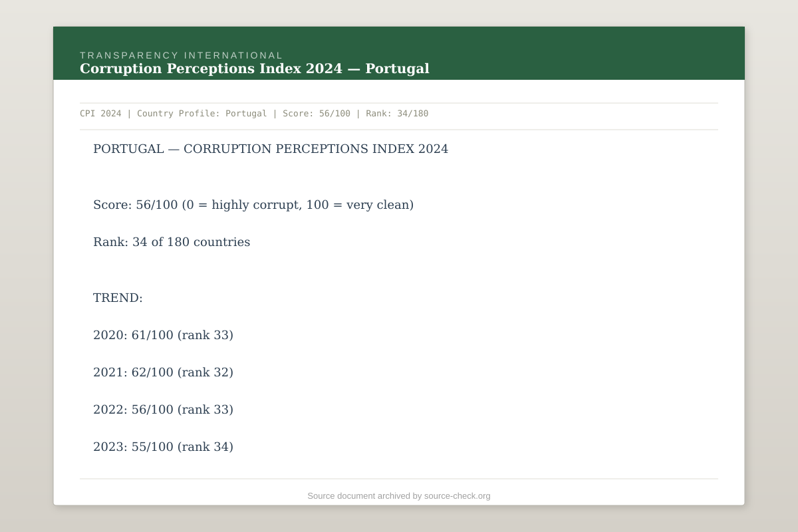Select the TREND section heading
The width and height of the screenshot is (798, 532).
tap(118, 297)
